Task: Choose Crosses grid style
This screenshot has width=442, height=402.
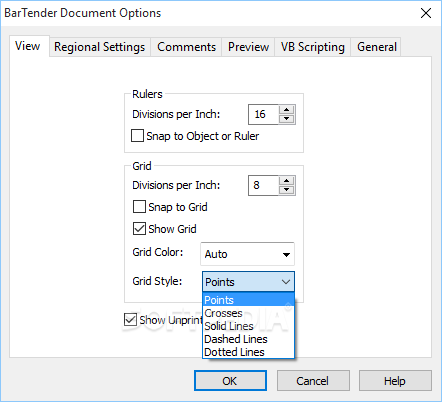Action: coord(248,313)
